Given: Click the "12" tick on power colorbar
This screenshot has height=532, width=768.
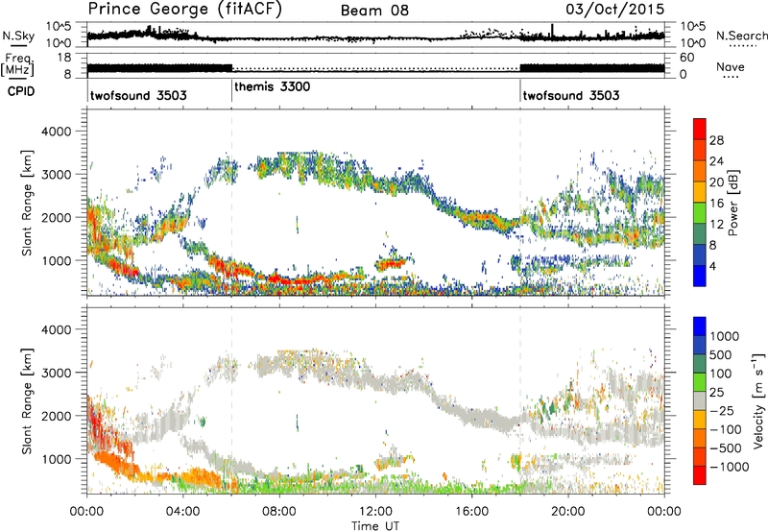Looking at the screenshot, I should click(x=716, y=225).
